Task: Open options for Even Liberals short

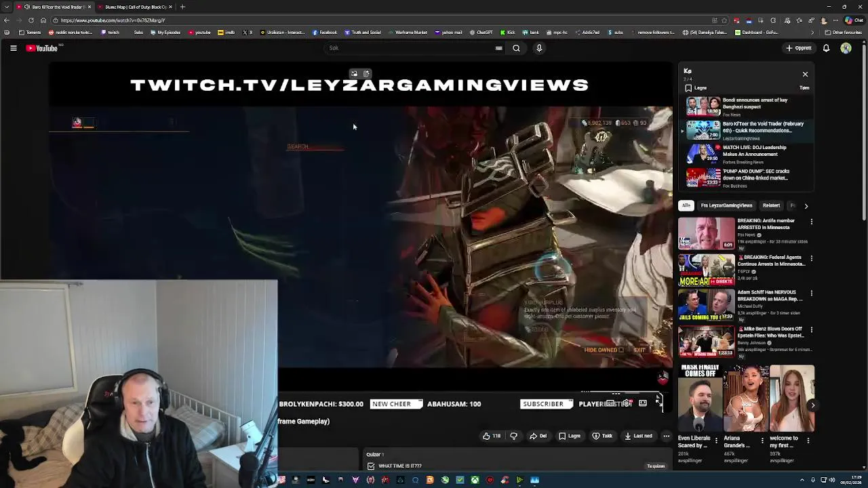Action: tap(716, 441)
